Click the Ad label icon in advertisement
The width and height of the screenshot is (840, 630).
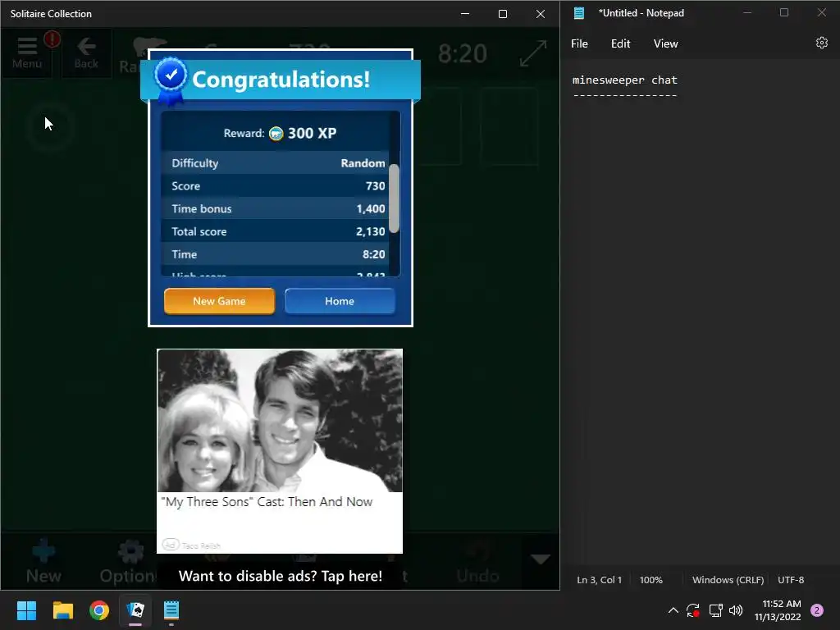coord(170,545)
